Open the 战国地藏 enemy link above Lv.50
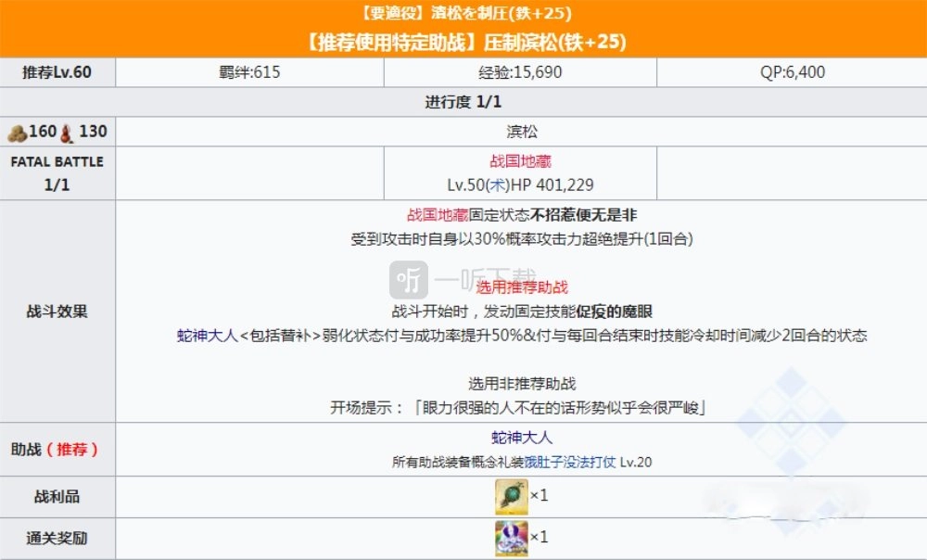Viewport: 927px width, 560px height. (x=520, y=161)
